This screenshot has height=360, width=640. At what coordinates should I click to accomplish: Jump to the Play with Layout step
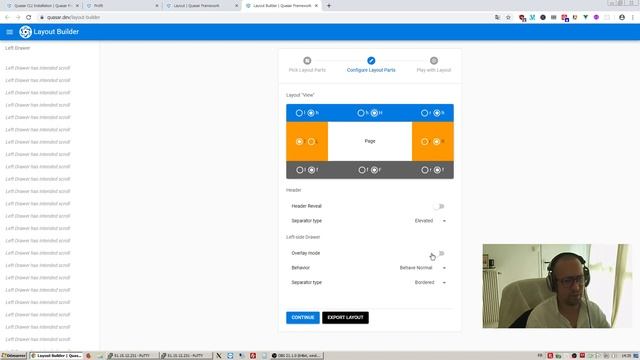(x=434, y=64)
